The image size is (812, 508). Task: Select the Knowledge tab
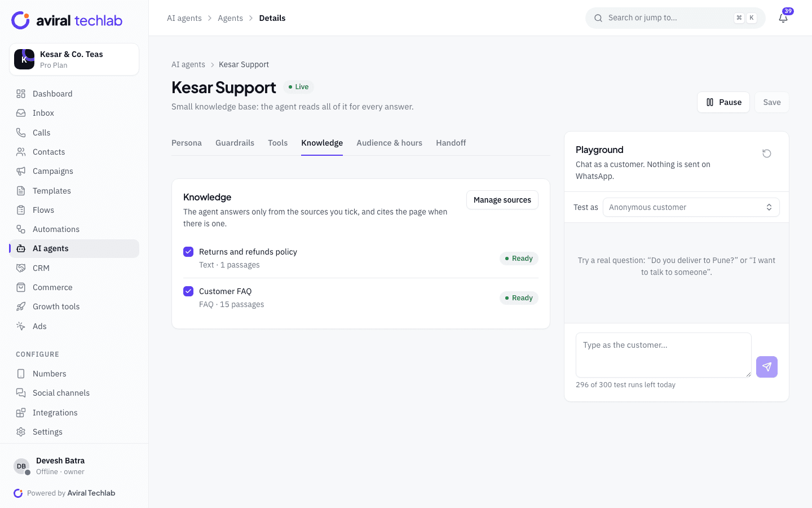coord(322,143)
